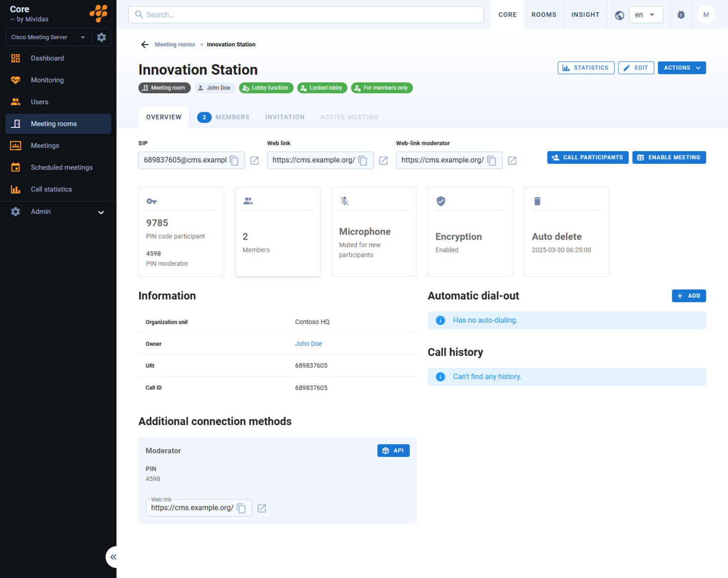The image size is (728, 578).
Task: Click the Enable Meeting button
Action: tap(669, 157)
